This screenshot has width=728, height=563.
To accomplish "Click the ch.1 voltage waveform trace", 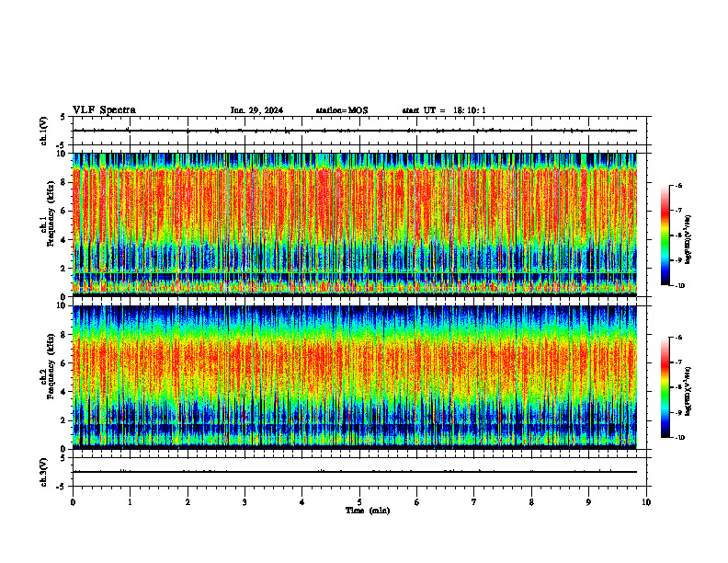I will 355,131.
